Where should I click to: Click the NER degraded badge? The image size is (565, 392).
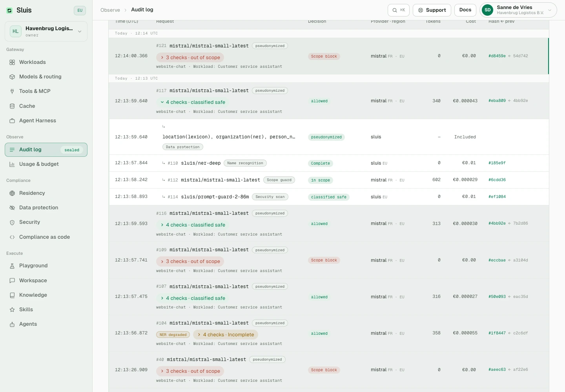[x=173, y=335]
